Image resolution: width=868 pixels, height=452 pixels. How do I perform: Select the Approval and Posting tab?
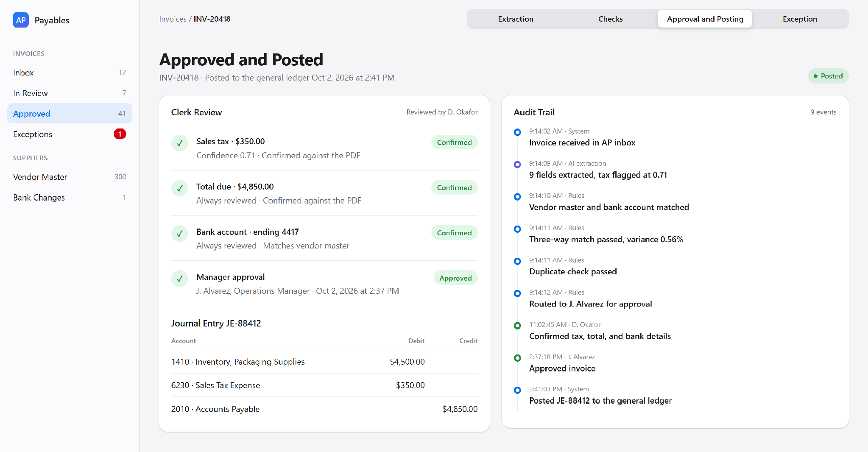pos(705,19)
